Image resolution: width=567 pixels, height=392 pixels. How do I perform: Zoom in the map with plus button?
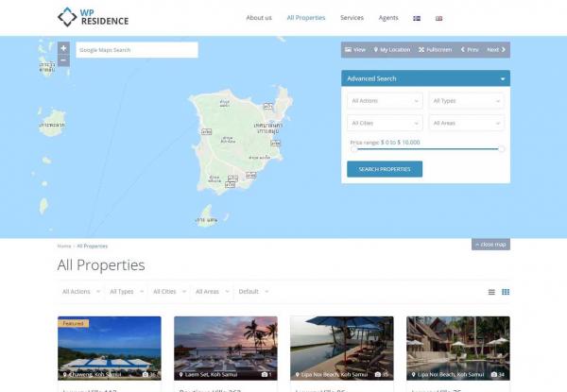click(x=63, y=47)
